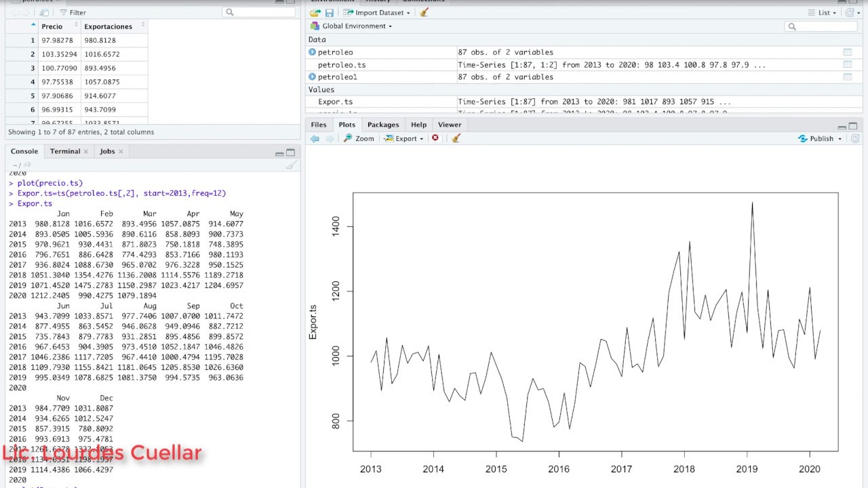Click the load workspace folder icon
The height and width of the screenshot is (488, 868).
click(315, 13)
